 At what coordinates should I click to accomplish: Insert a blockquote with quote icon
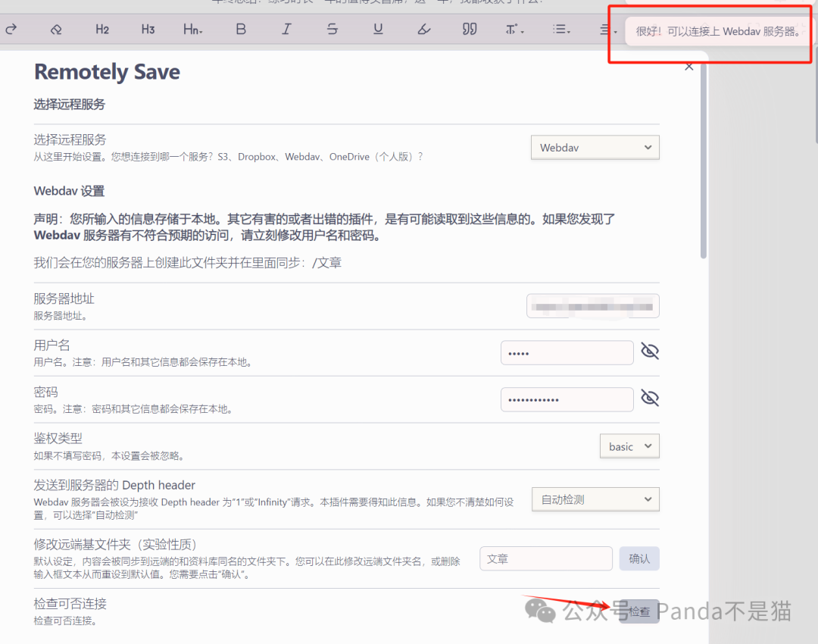coord(470,30)
